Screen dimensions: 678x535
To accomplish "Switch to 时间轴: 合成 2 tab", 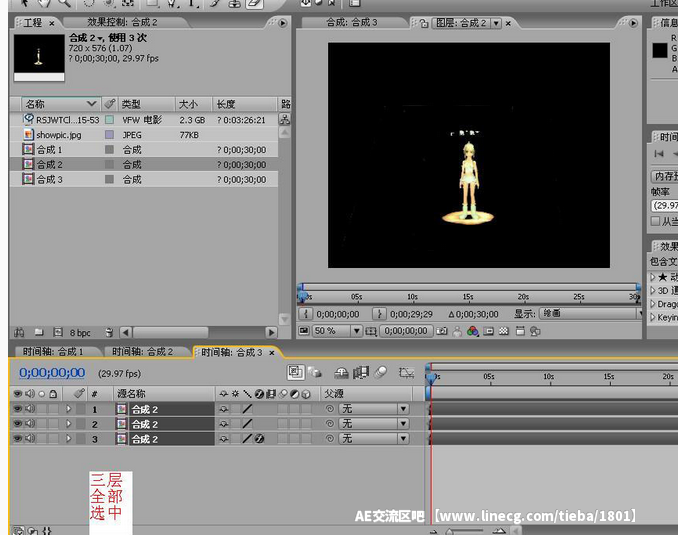I will (x=142, y=352).
